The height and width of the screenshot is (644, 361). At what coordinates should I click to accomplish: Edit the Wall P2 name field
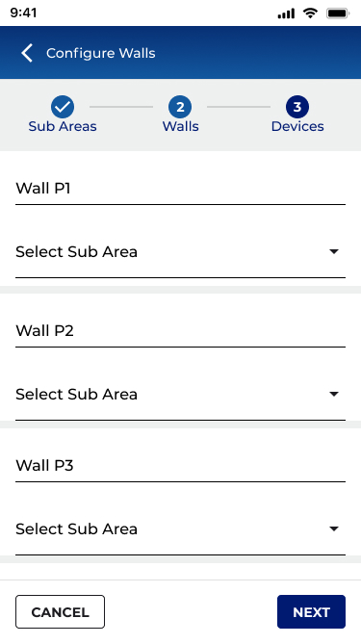pos(180,330)
